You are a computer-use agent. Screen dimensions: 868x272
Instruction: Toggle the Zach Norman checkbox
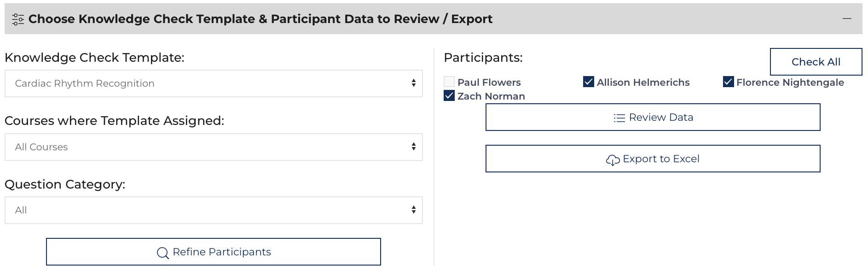(449, 96)
